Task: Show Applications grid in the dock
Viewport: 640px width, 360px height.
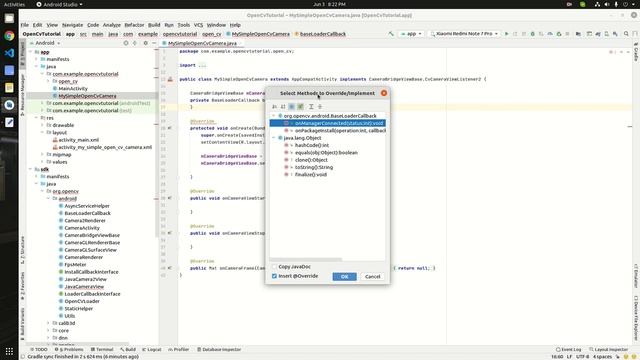Action: pyautogui.click(x=9, y=351)
